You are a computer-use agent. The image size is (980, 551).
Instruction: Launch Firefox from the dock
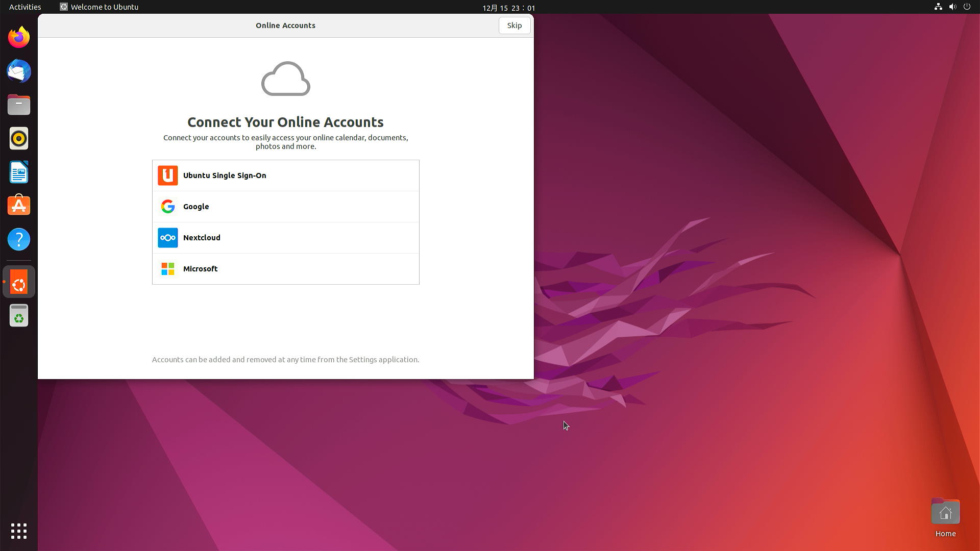pos(18,37)
